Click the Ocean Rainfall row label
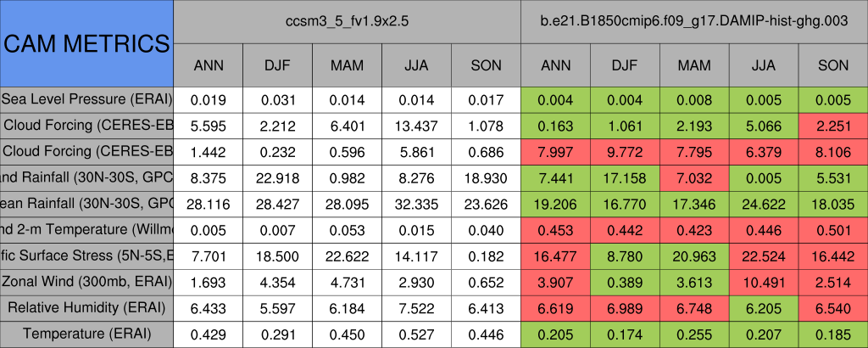Viewport: 868px width, 348px height. tap(86, 204)
